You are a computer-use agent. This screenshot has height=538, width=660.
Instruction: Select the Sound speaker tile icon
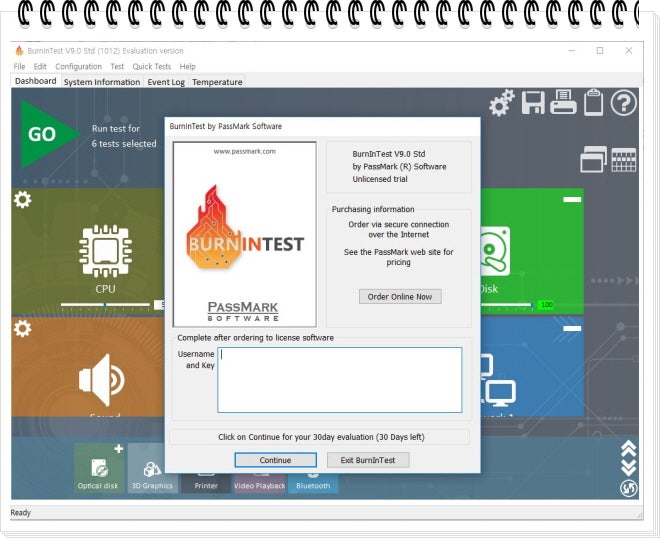point(102,380)
